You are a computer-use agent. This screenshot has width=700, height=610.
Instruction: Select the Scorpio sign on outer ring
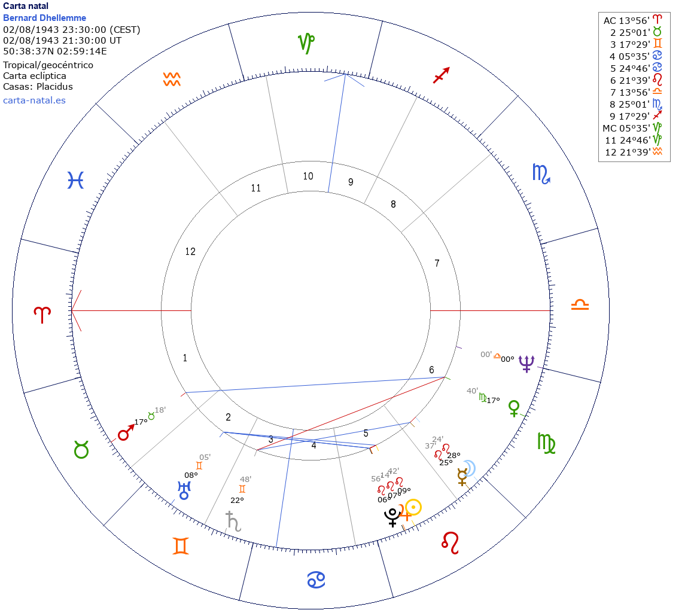click(x=541, y=173)
